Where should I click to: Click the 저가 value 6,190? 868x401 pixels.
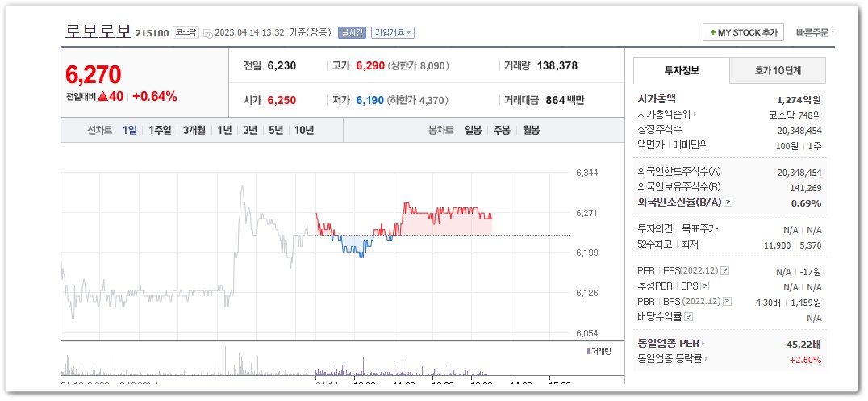pyautogui.click(x=369, y=100)
